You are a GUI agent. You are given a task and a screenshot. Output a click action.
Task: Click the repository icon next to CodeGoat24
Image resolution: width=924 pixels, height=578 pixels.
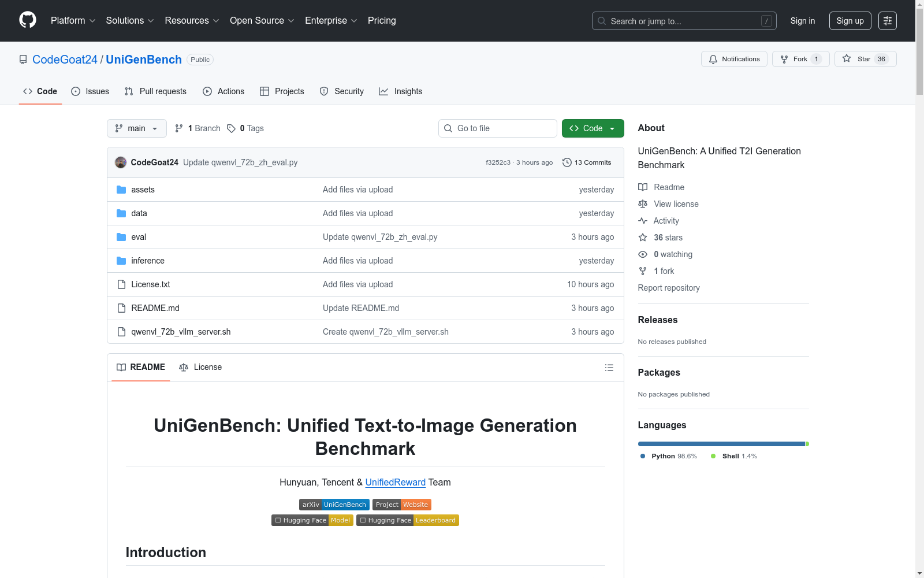[x=23, y=60]
